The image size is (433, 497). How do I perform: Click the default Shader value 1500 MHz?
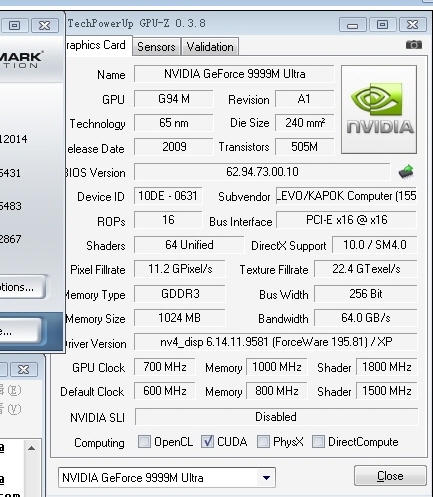pyautogui.click(x=387, y=391)
